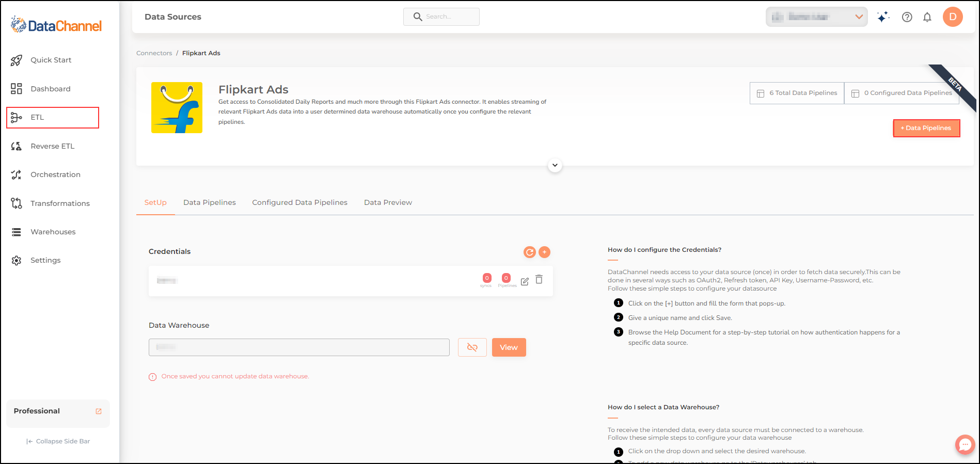Expand connector description chevron
This screenshot has height=464, width=980.
555,165
